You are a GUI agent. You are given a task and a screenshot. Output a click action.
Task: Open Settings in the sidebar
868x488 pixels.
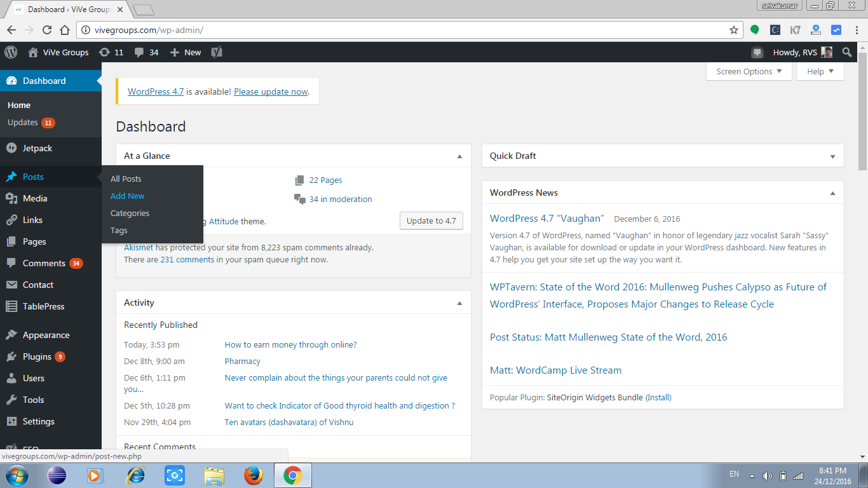pos(51,421)
